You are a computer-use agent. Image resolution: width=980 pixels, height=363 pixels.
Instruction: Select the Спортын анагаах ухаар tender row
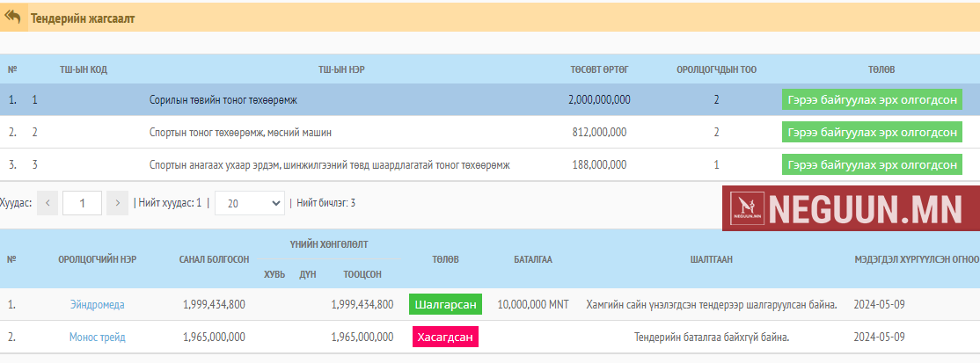329,164
